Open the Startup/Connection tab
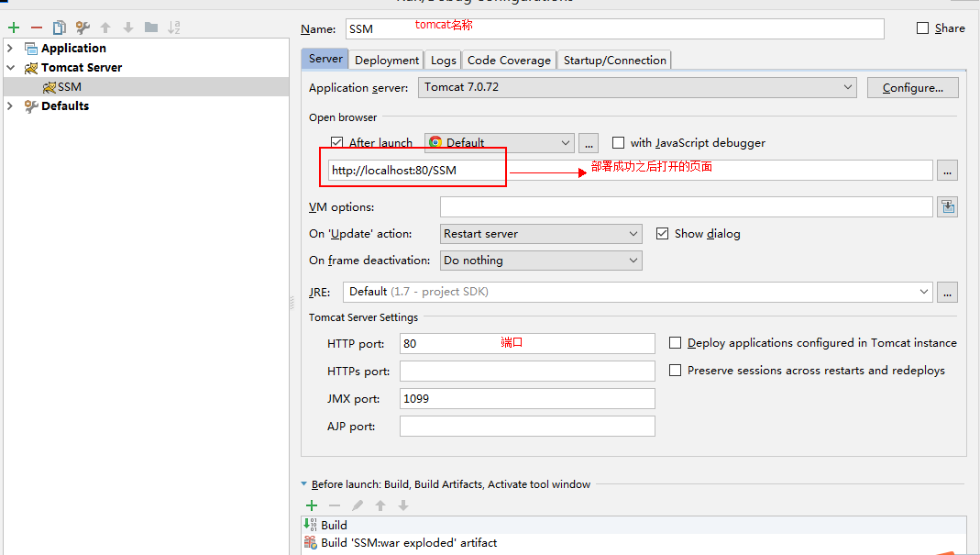This screenshot has height=555, width=980. [x=614, y=60]
